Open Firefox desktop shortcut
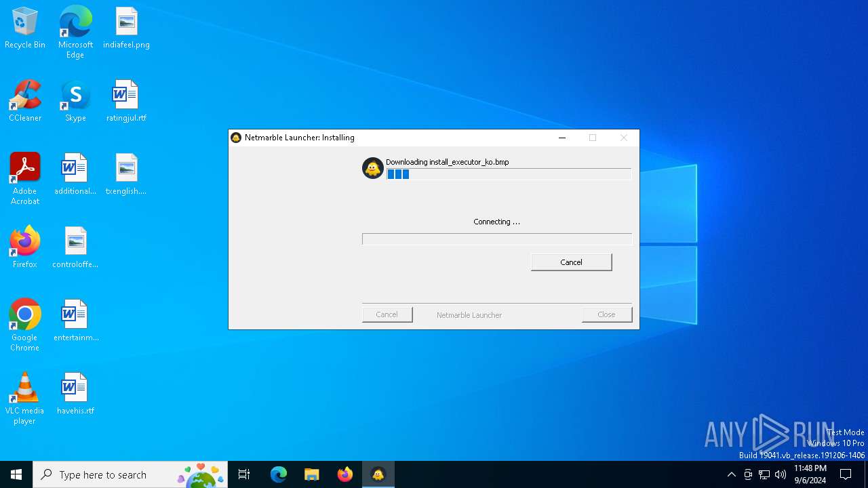The image size is (868, 488). (25, 248)
